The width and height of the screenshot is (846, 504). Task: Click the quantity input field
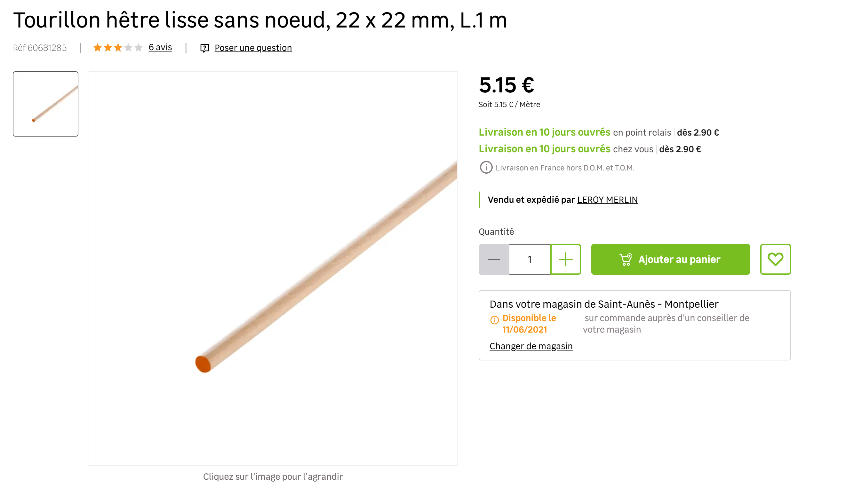click(x=529, y=259)
